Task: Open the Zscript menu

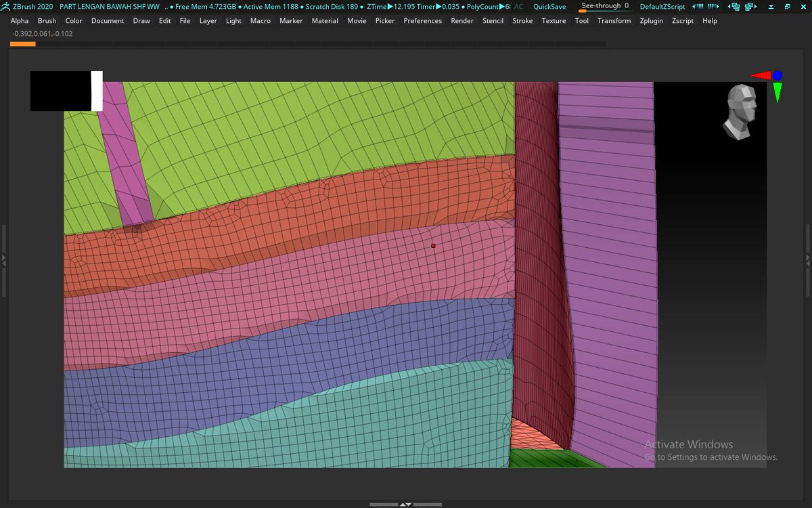Action: [683, 21]
